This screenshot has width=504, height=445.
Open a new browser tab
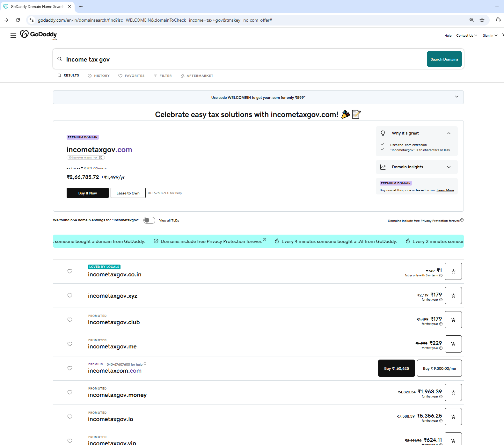(x=81, y=6)
